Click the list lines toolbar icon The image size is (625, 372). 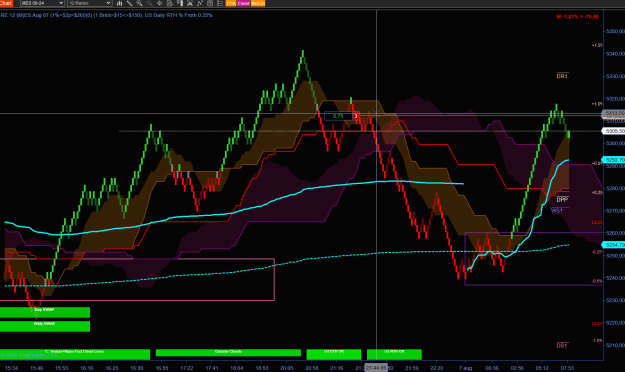click(220, 3)
